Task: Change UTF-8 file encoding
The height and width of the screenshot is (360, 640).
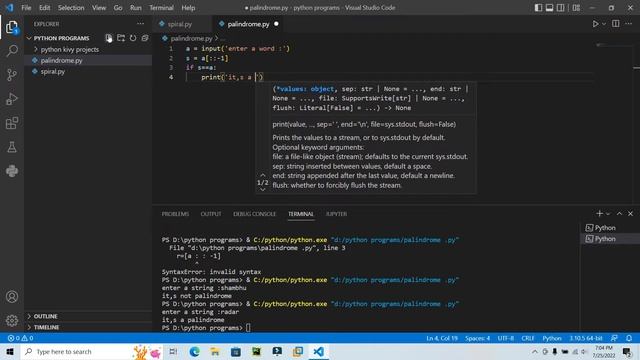Action: [506, 338]
